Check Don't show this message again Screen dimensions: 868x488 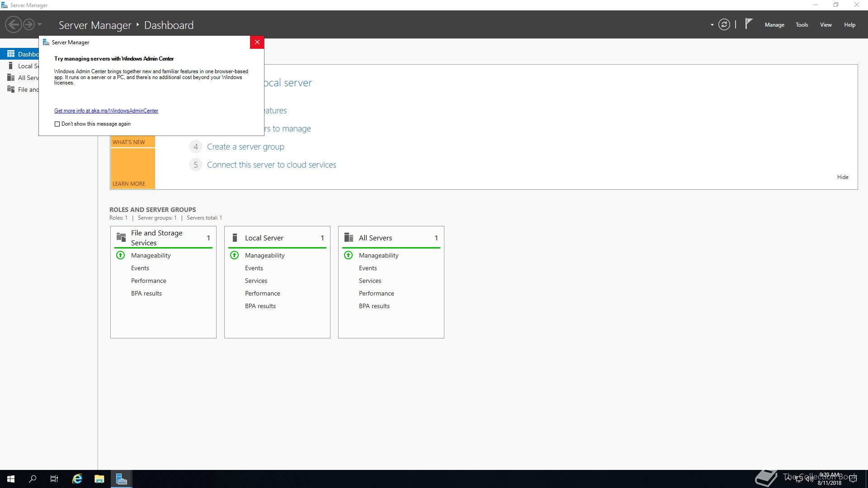click(57, 124)
